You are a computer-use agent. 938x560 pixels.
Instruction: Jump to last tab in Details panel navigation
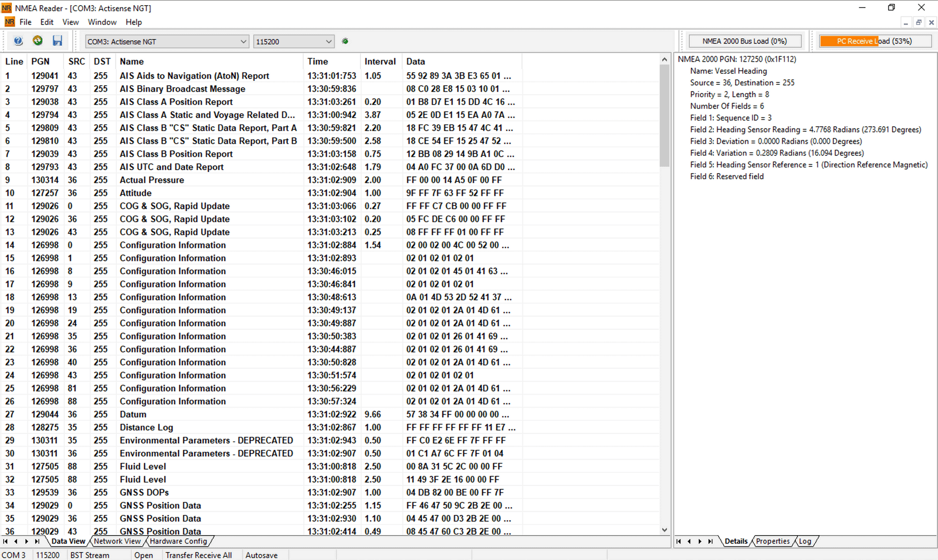[711, 541]
